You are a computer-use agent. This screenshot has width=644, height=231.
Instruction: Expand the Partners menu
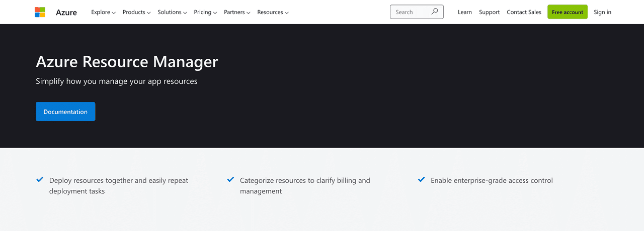coord(237,12)
